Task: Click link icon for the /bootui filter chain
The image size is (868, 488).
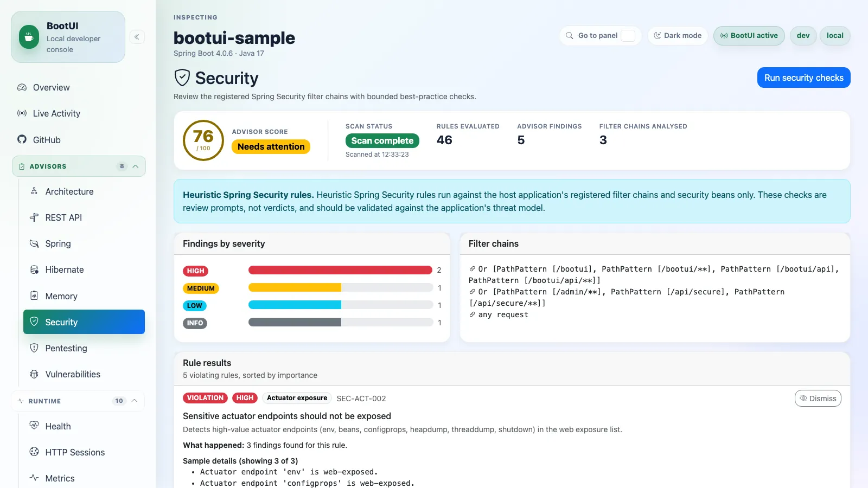Action: click(x=472, y=269)
